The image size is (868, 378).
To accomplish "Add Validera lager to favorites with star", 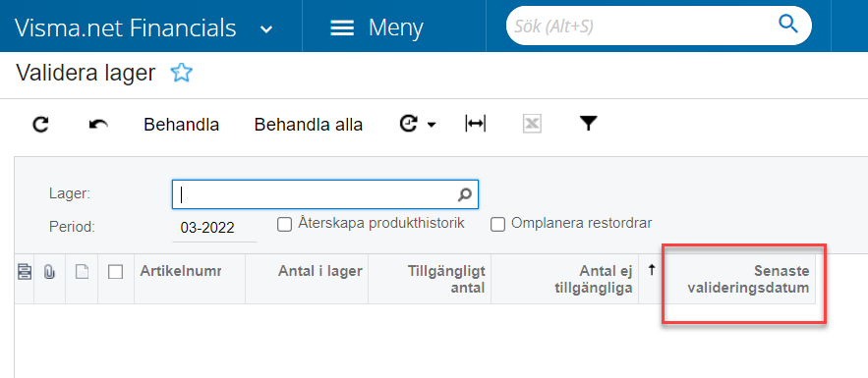I will click(181, 73).
